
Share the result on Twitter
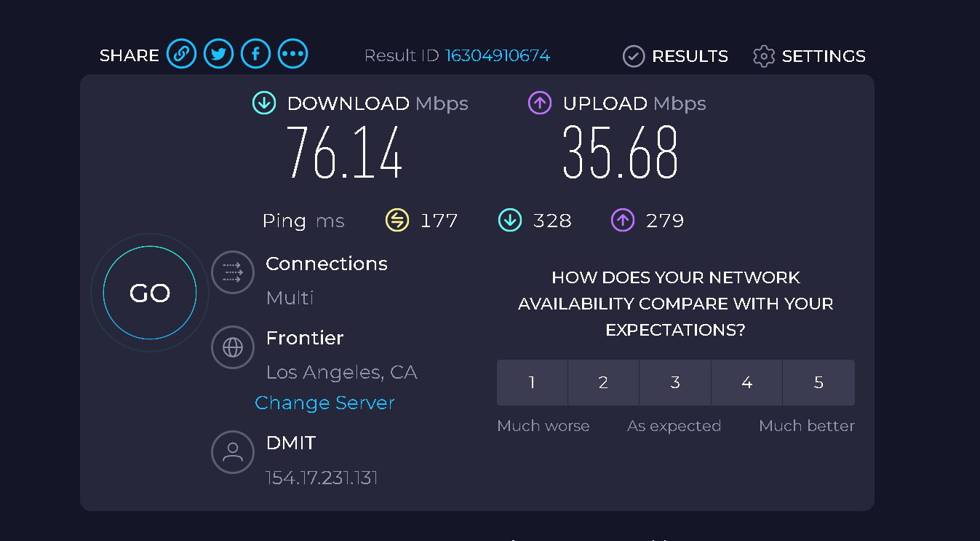(218, 54)
